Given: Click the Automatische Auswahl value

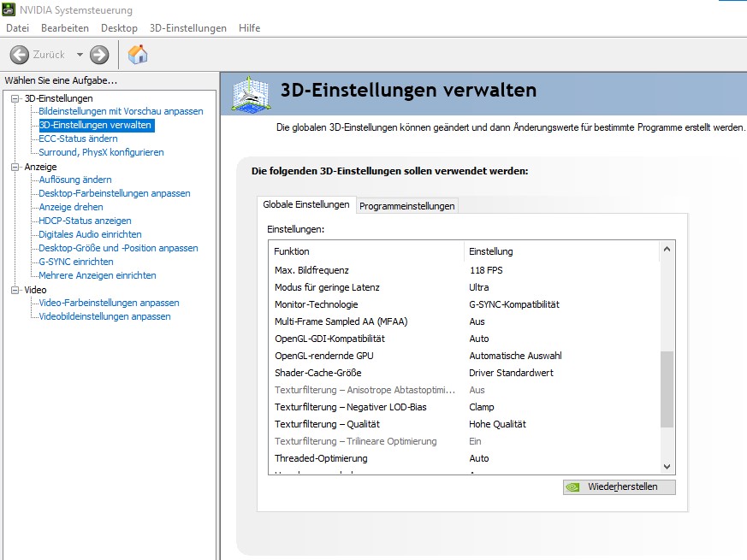Looking at the screenshot, I should [515, 357].
